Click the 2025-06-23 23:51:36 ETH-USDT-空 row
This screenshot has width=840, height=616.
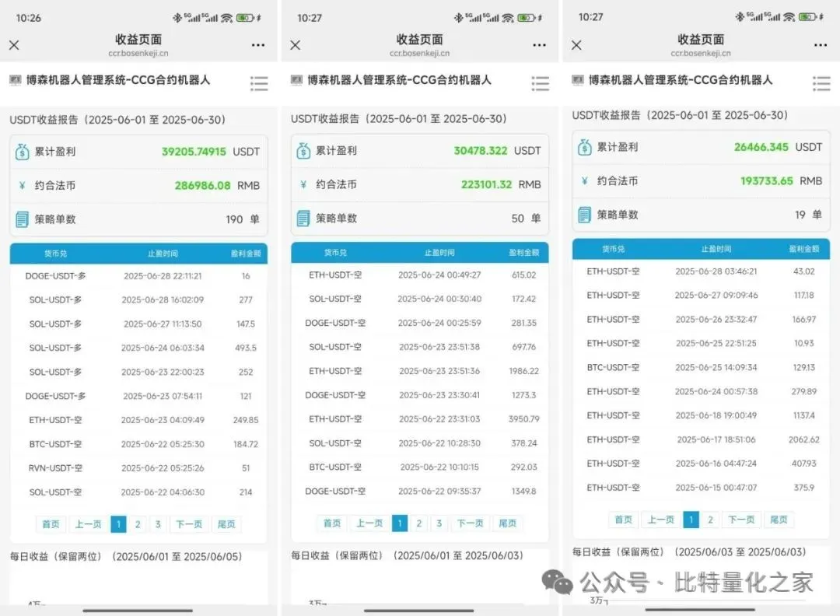click(x=419, y=371)
